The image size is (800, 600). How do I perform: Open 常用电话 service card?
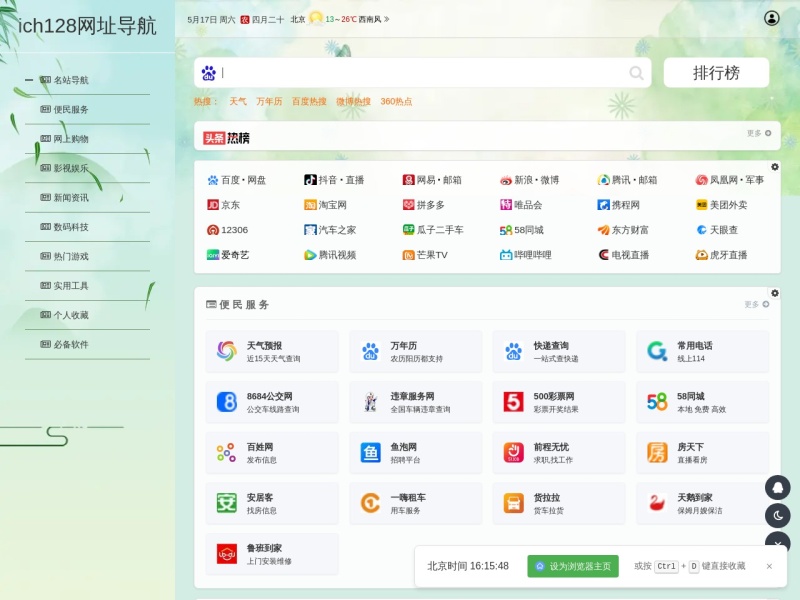click(703, 352)
